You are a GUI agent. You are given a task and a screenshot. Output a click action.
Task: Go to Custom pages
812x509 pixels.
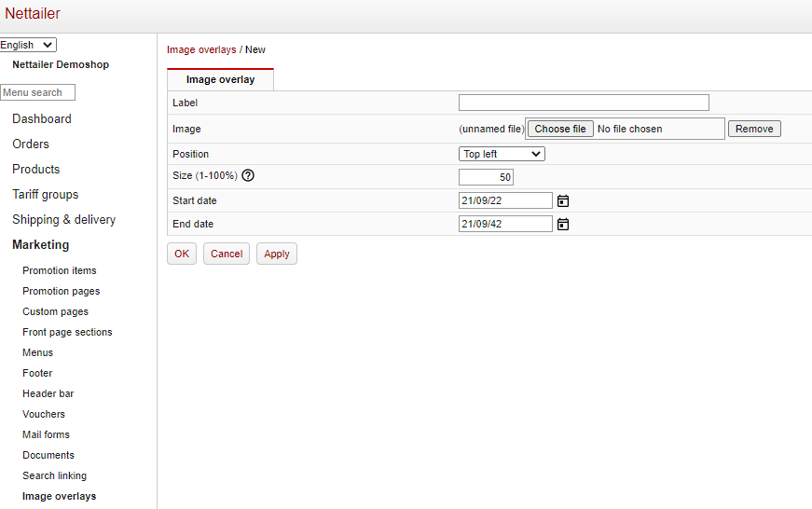pyautogui.click(x=55, y=311)
